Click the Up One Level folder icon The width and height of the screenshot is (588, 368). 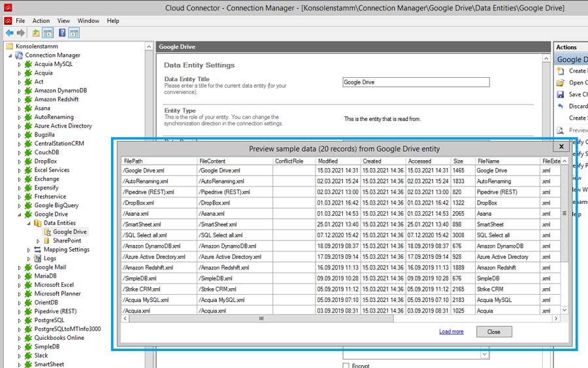[x=36, y=33]
